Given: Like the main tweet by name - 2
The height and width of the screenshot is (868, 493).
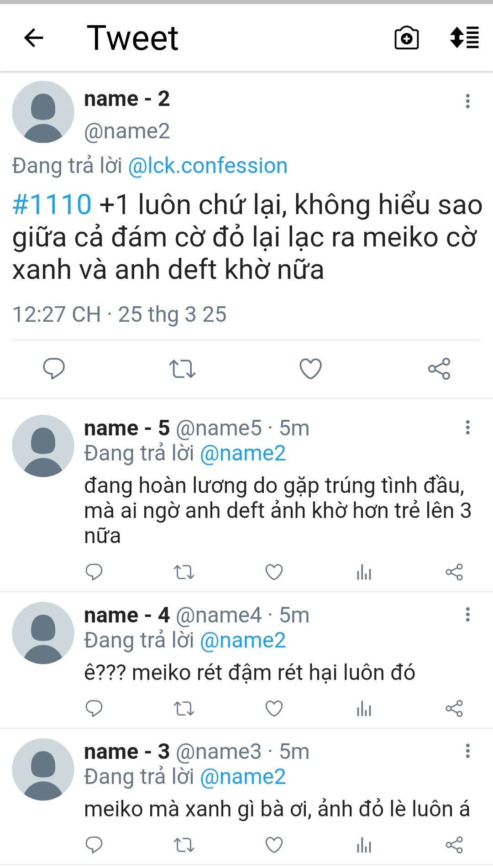Looking at the screenshot, I should (310, 369).
